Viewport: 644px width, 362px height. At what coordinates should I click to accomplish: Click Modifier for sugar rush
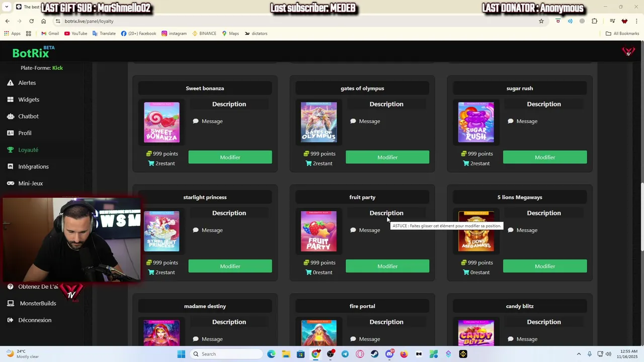point(545,157)
